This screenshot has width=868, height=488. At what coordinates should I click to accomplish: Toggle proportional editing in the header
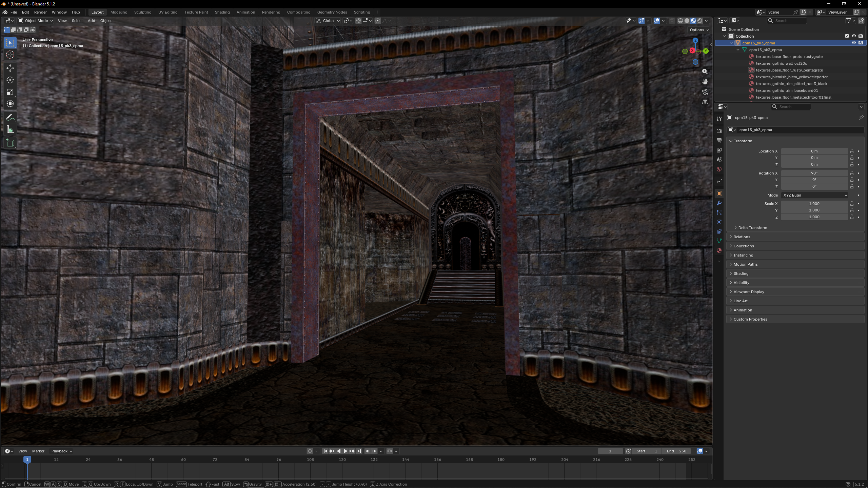(x=378, y=21)
